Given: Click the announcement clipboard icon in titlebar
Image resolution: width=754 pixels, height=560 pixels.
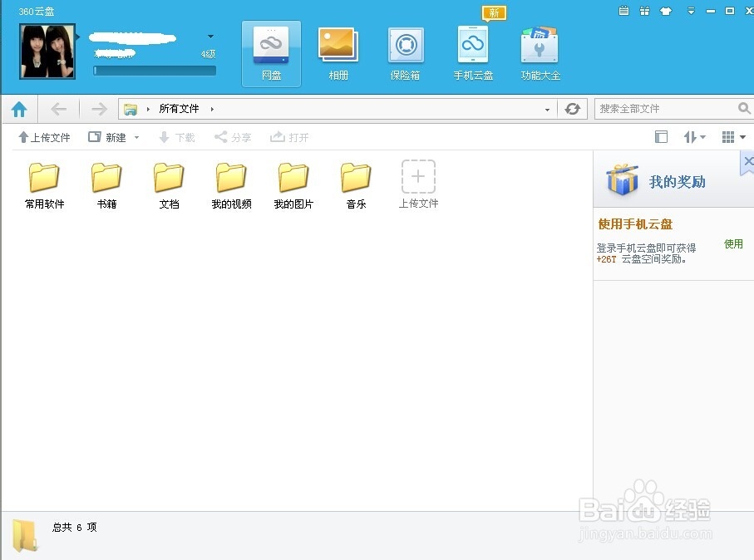Looking at the screenshot, I should pos(623,10).
